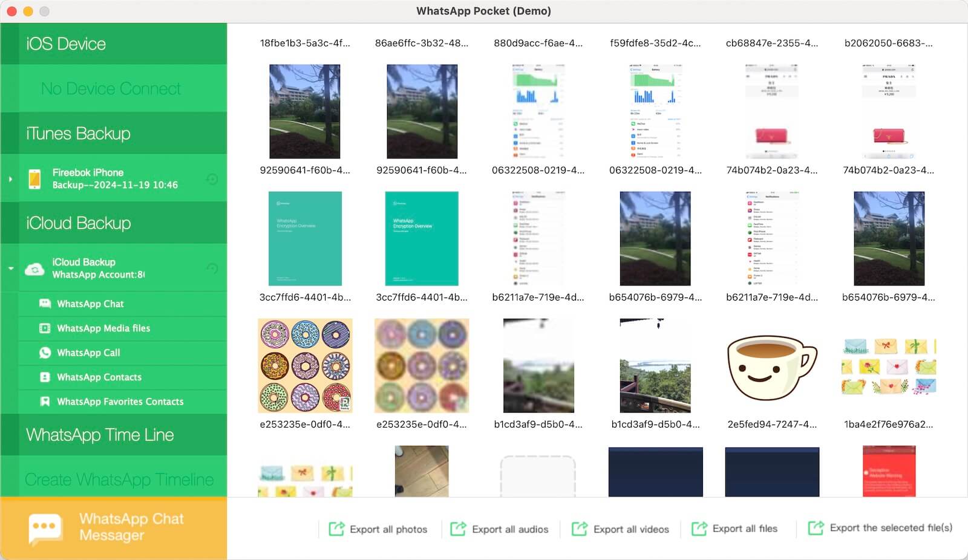Select the first b654076b-6979 garden photo thumbnail
968x560 pixels.
(655, 238)
